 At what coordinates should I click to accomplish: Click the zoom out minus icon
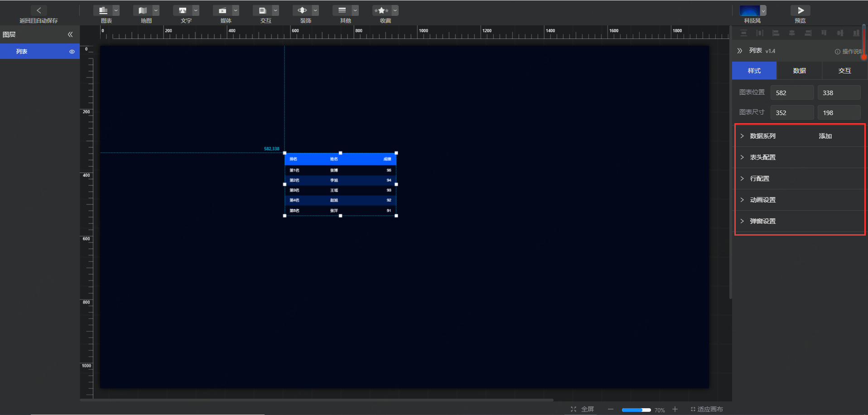pyautogui.click(x=611, y=409)
